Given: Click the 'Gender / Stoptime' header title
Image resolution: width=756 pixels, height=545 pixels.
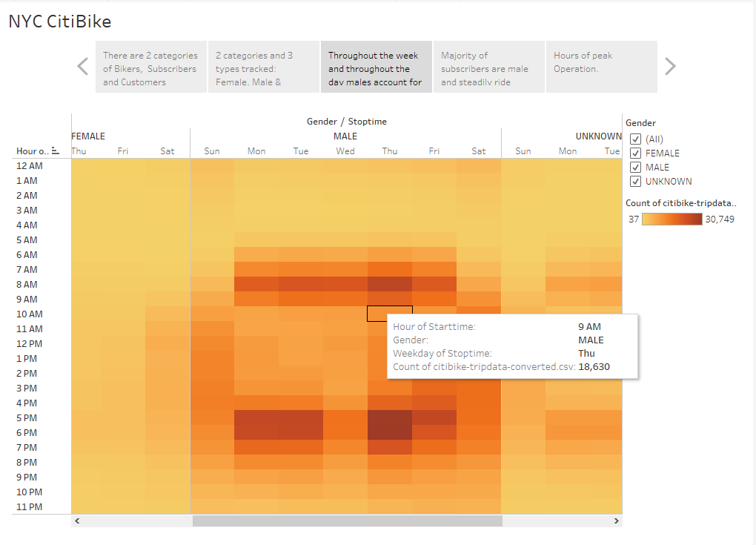Looking at the screenshot, I should [347, 122].
